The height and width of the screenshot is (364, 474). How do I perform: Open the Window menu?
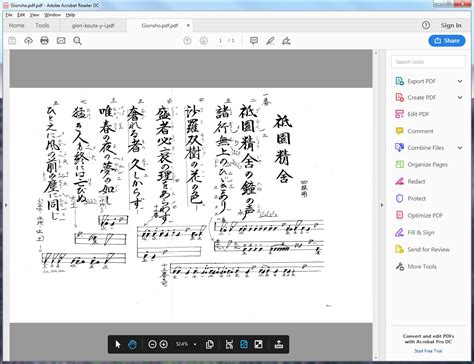(x=52, y=15)
